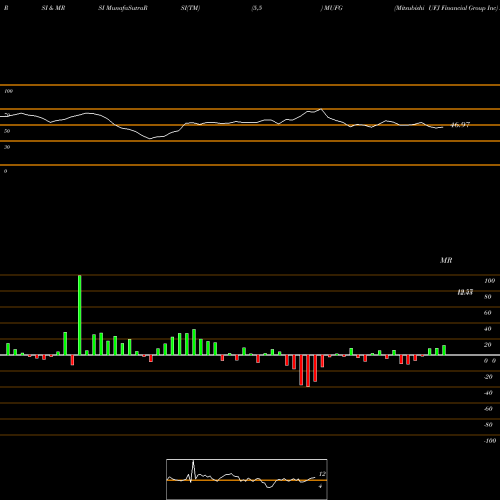Click the 50 label on RSI axis
500x500 pixels.
7,131
